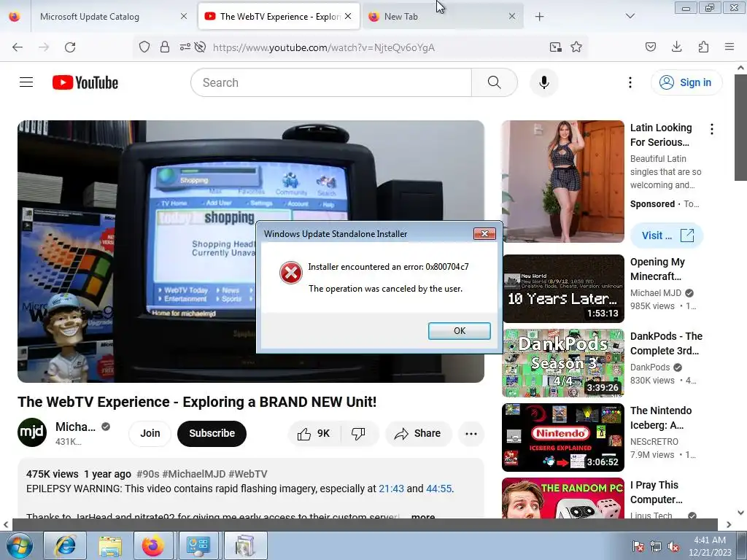
Task: Launch Internet Explorer from the taskbar
Action: [x=65, y=545]
